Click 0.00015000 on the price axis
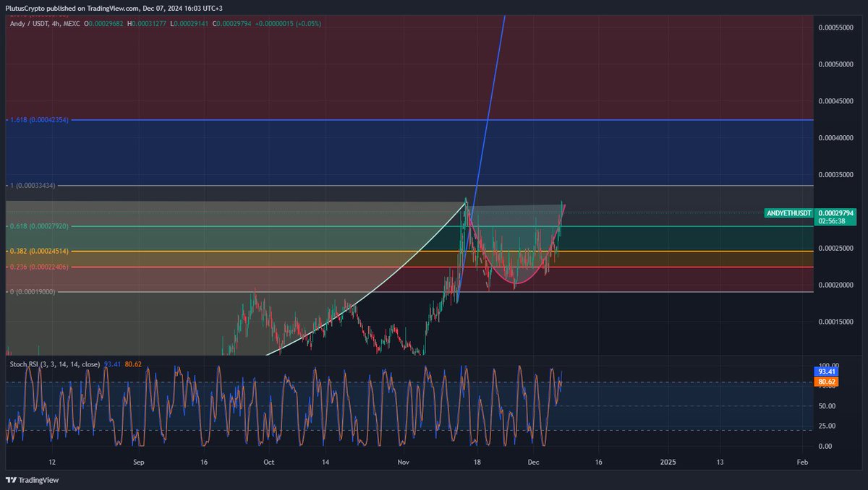 click(835, 322)
